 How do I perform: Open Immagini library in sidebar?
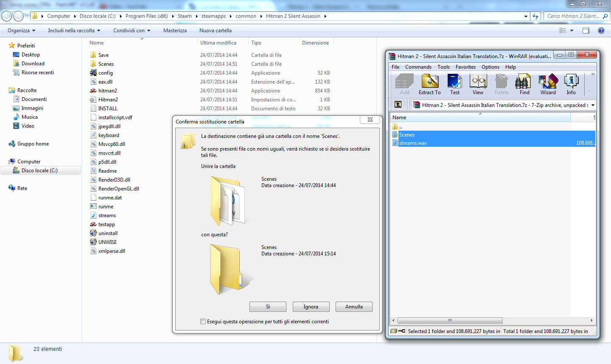click(32, 108)
